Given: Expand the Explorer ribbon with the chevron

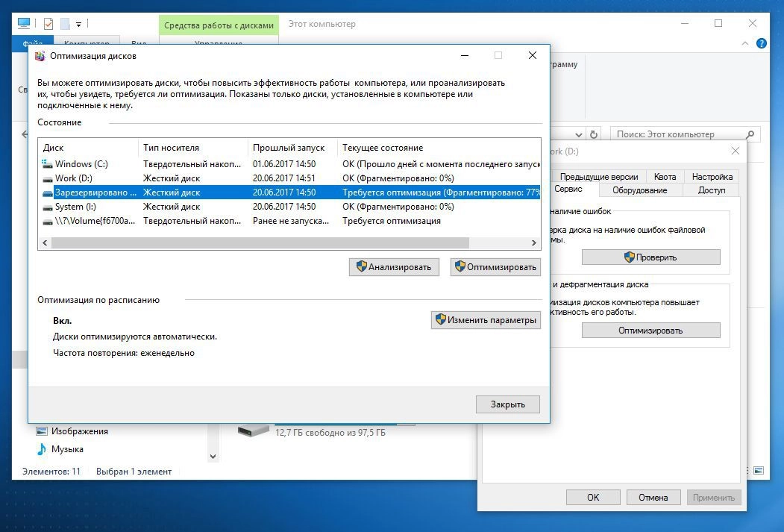Looking at the screenshot, I should [x=747, y=45].
